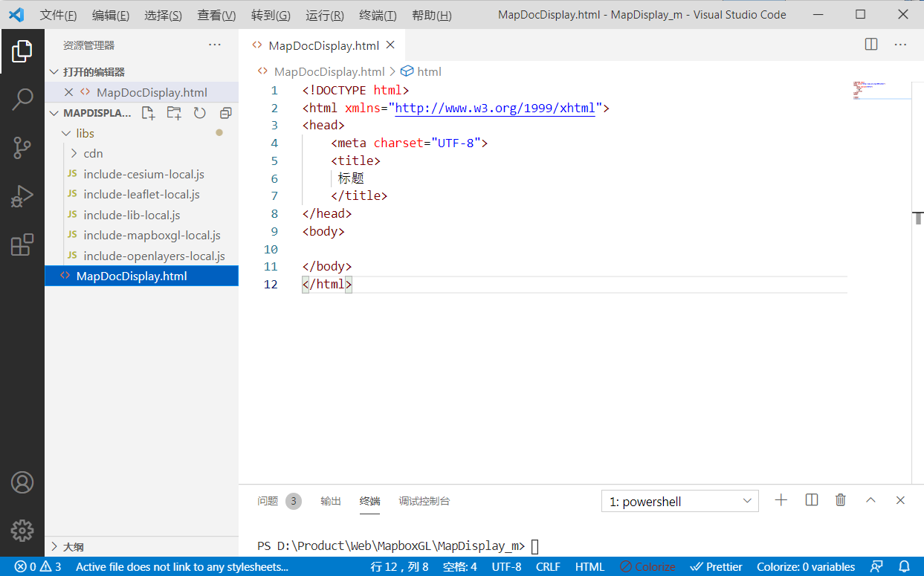Open the powershell terminal selector dropdown
924x576 pixels.
pyautogui.click(x=679, y=501)
